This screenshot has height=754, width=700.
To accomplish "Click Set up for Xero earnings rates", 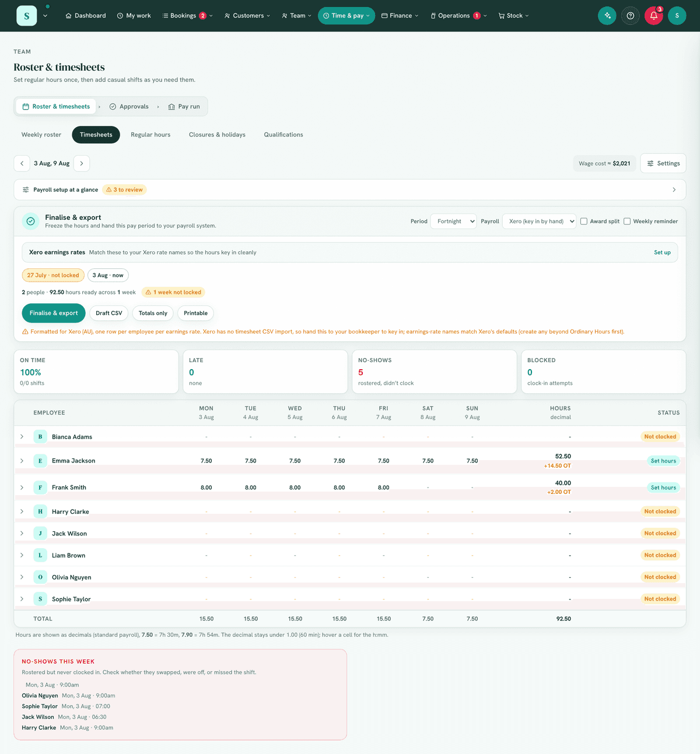I will click(x=662, y=252).
